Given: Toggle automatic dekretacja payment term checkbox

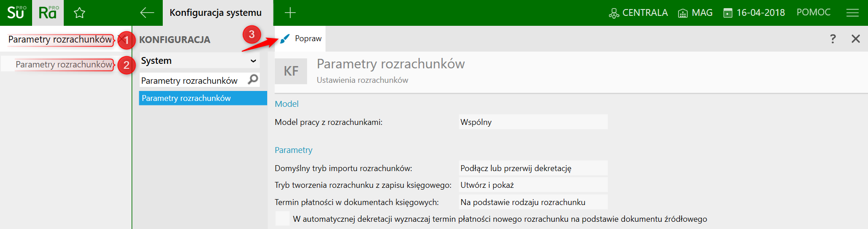Looking at the screenshot, I should (x=283, y=219).
